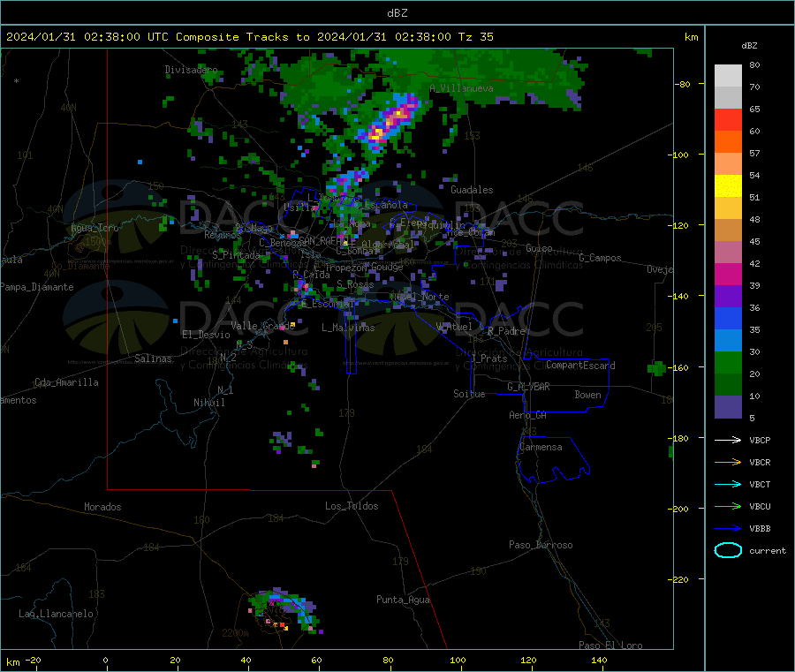Click the R_Padre place label
This screenshot has width=795, height=672.
pyautogui.click(x=506, y=331)
